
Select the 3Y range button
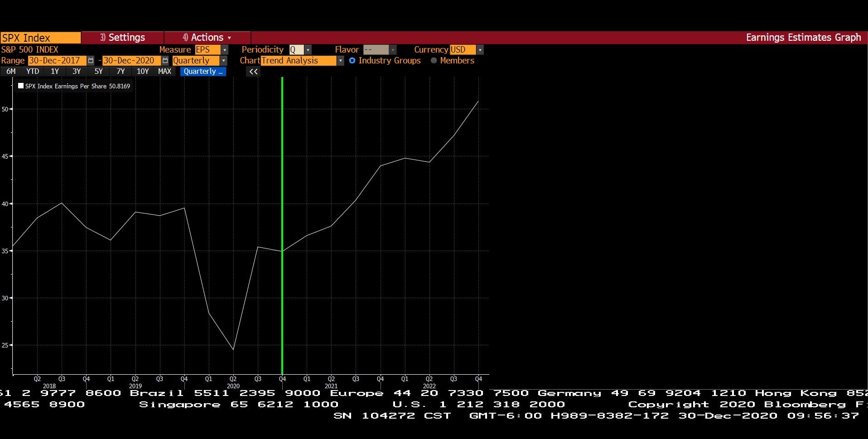[x=77, y=72]
